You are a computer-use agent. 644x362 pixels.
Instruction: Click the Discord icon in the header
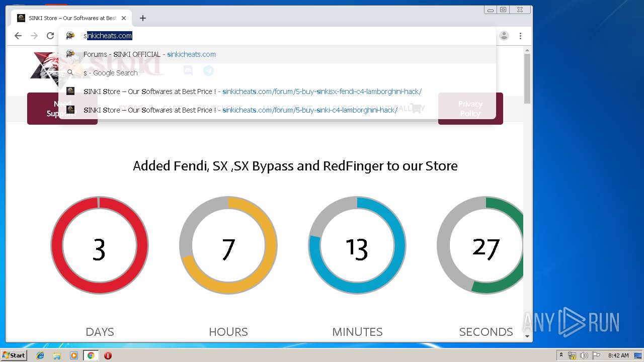[188, 71]
